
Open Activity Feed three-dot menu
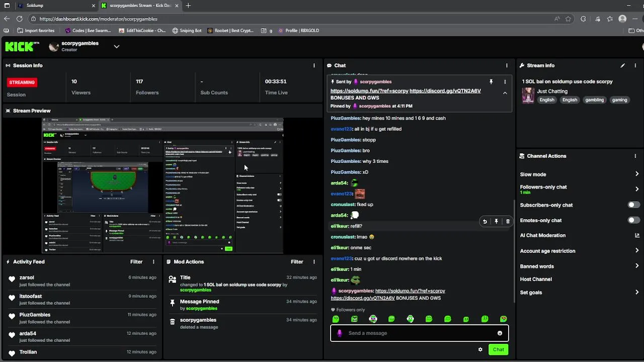click(153, 261)
